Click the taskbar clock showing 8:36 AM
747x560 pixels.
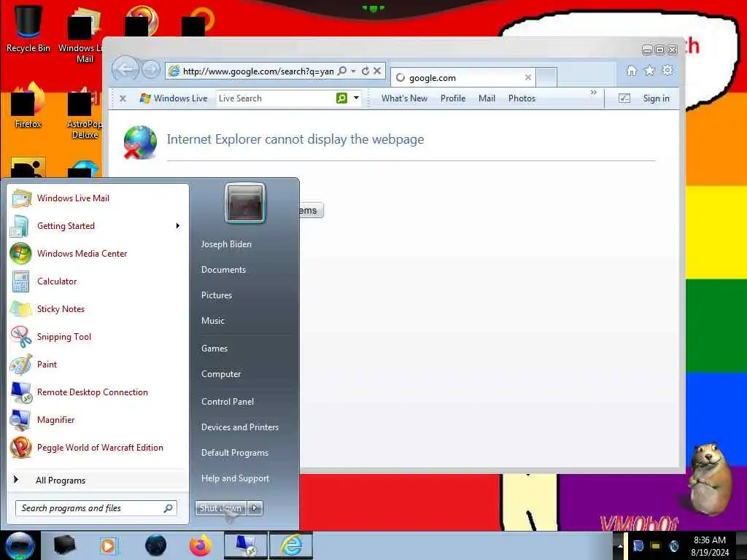pos(710,546)
